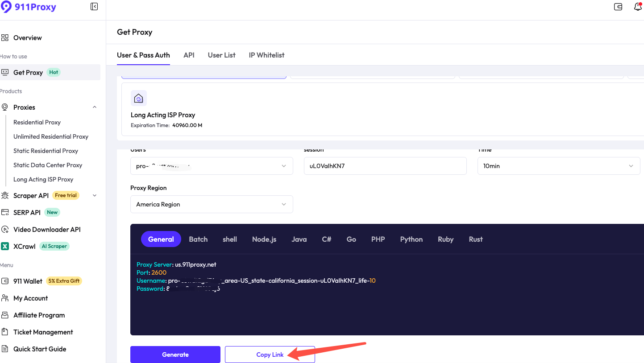Open Static Residential Proxy in the sidebar

(x=46, y=151)
